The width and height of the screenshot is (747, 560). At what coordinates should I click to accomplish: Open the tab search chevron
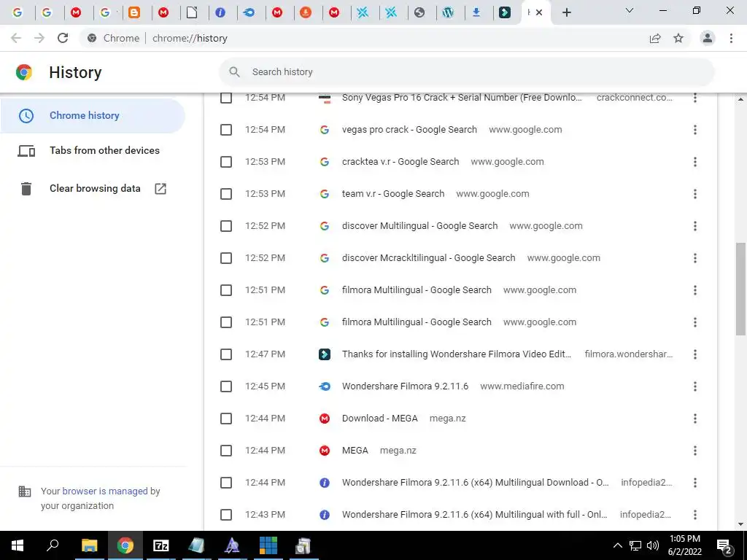coord(630,10)
